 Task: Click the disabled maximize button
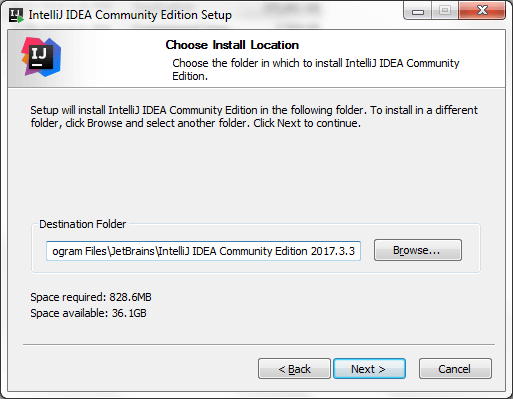tap(445, 11)
